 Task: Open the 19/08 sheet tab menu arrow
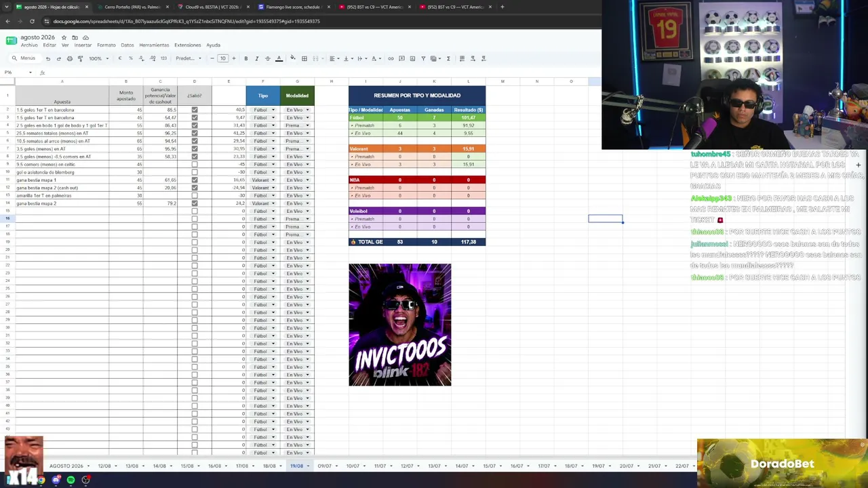308,466
